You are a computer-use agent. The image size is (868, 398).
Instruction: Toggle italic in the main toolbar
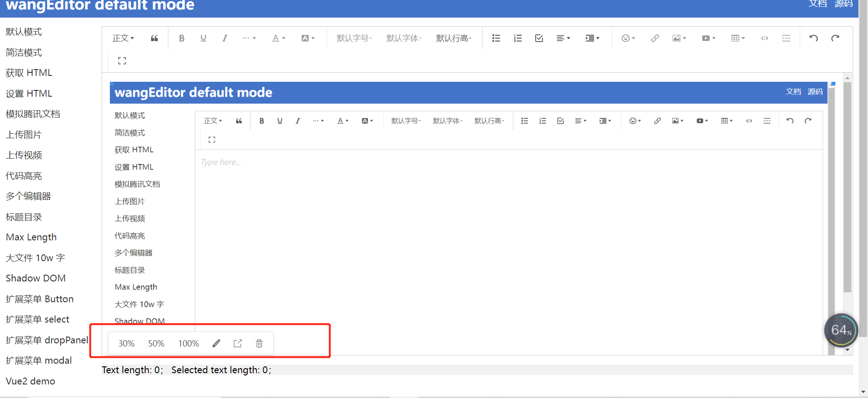(x=225, y=38)
